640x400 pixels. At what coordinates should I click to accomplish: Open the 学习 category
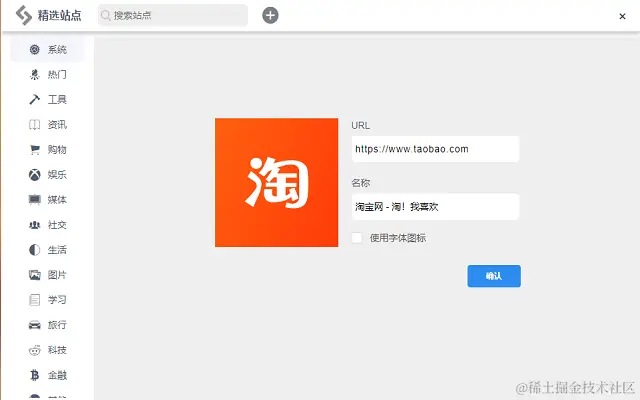(x=48, y=300)
